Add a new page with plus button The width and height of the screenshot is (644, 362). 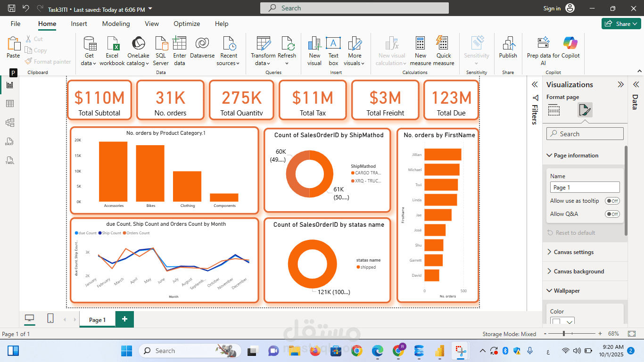tap(124, 319)
